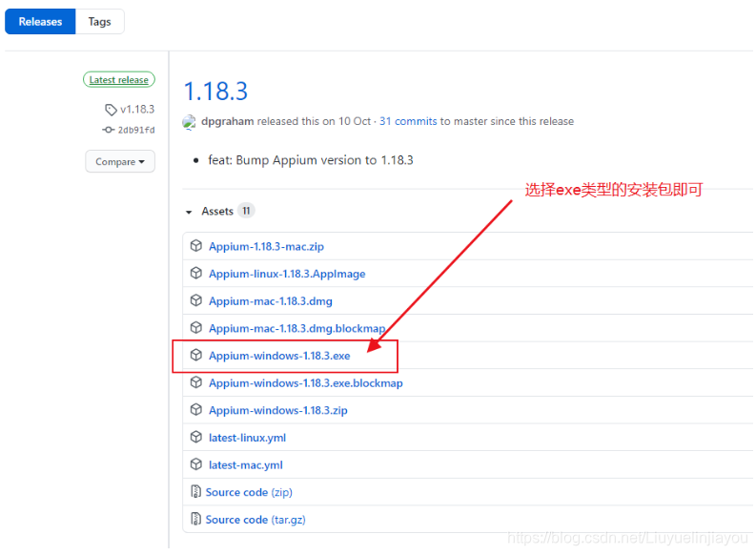Open the v1.18.3 tag link

pyautogui.click(x=137, y=110)
